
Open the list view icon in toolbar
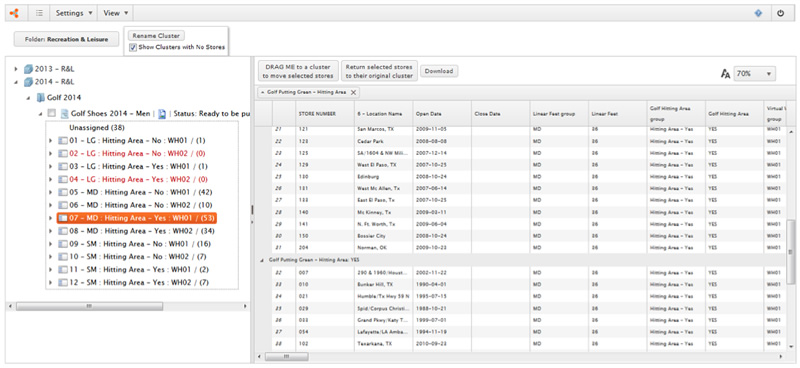[x=39, y=13]
